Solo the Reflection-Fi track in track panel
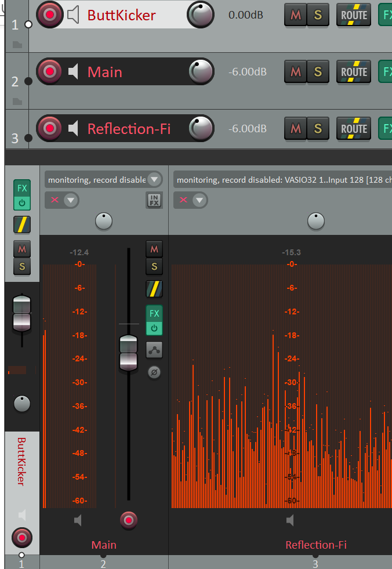Screen dimensions: 392x569 [318, 128]
